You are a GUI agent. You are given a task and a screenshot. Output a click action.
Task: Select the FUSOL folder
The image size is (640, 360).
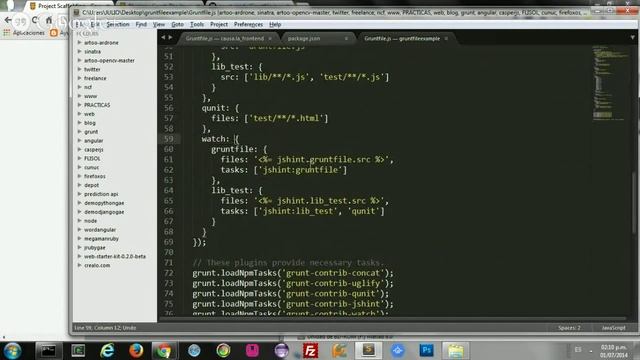(92, 158)
